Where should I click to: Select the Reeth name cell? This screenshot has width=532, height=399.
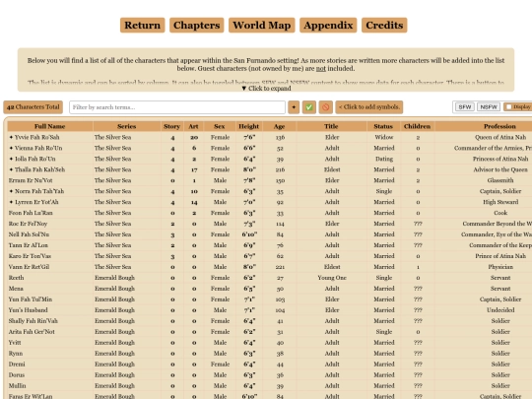pos(50,278)
